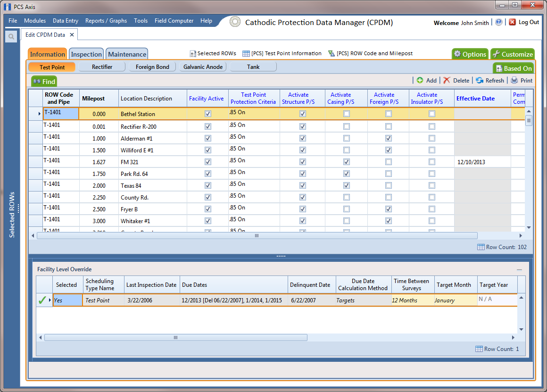Click the override grid scroll right arrow
547x392 pixels.
(x=513, y=338)
